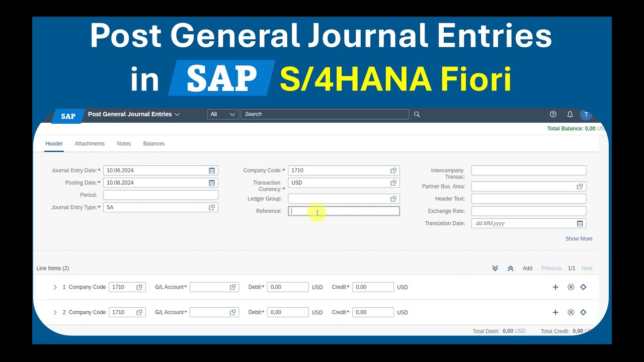Image resolution: width=644 pixels, height=362 pixels.
Task: Switch to the Balances tab
Action: (154, 144)
